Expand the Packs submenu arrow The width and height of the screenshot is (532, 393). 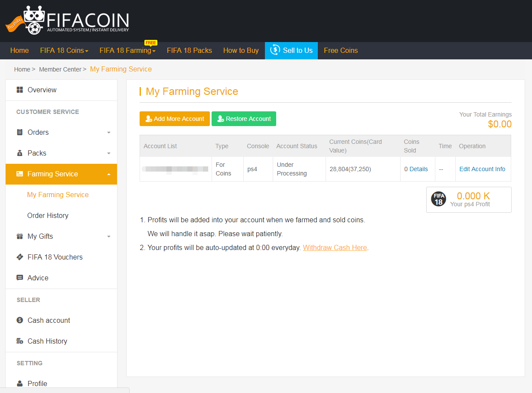click(109, 153)
